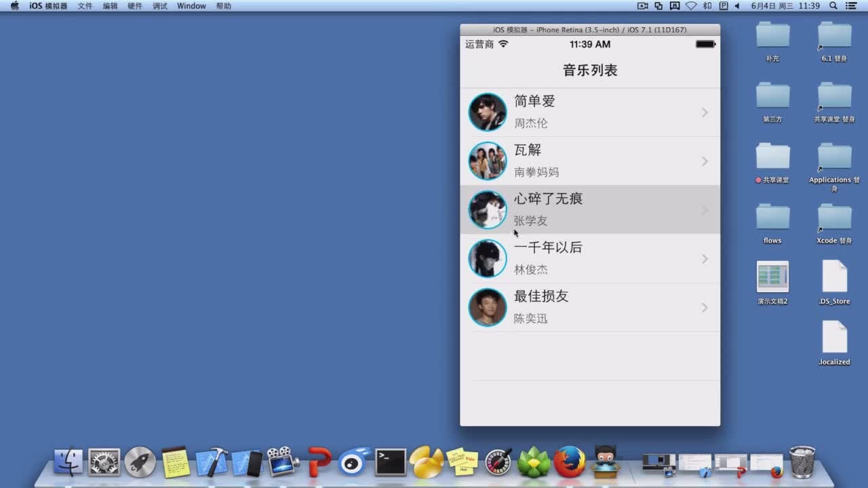
Task: Tap disclosure chevron on 最佳损友 row
Action: click(x=705, y=308)
